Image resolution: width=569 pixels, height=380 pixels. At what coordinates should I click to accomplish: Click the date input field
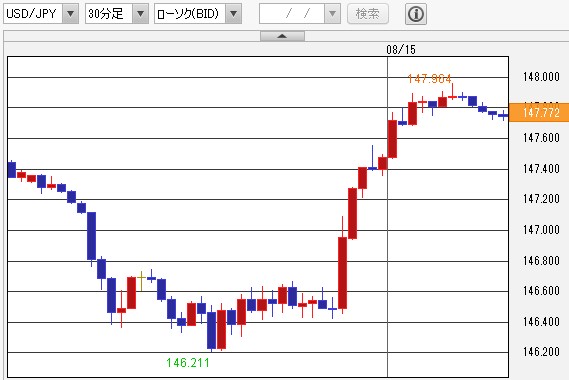tap(292, 14)
